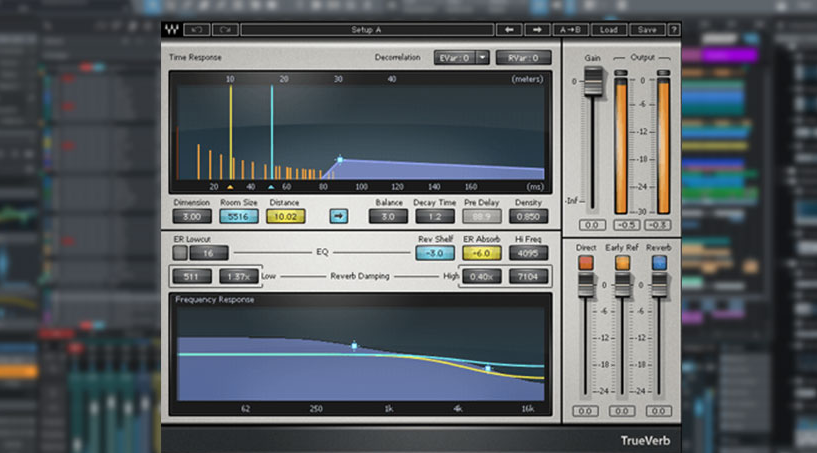
Task: Select the Distance value 10.02
Action: coord(285,216)
